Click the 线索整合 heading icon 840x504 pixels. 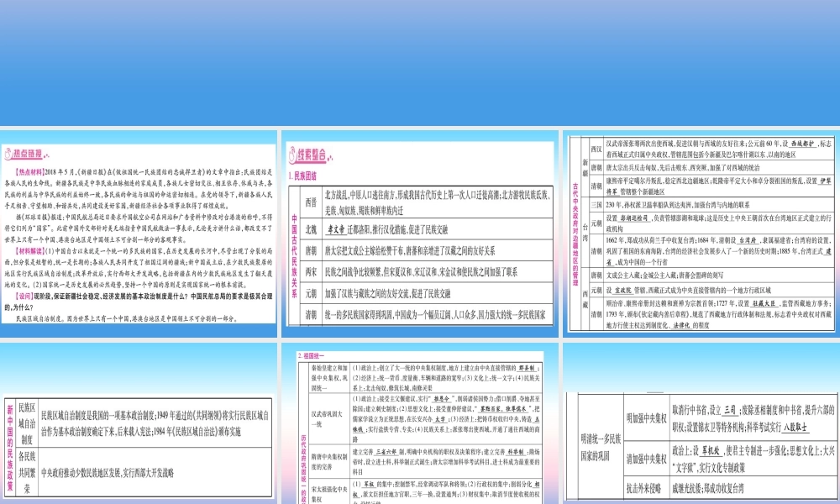[292, 155]
